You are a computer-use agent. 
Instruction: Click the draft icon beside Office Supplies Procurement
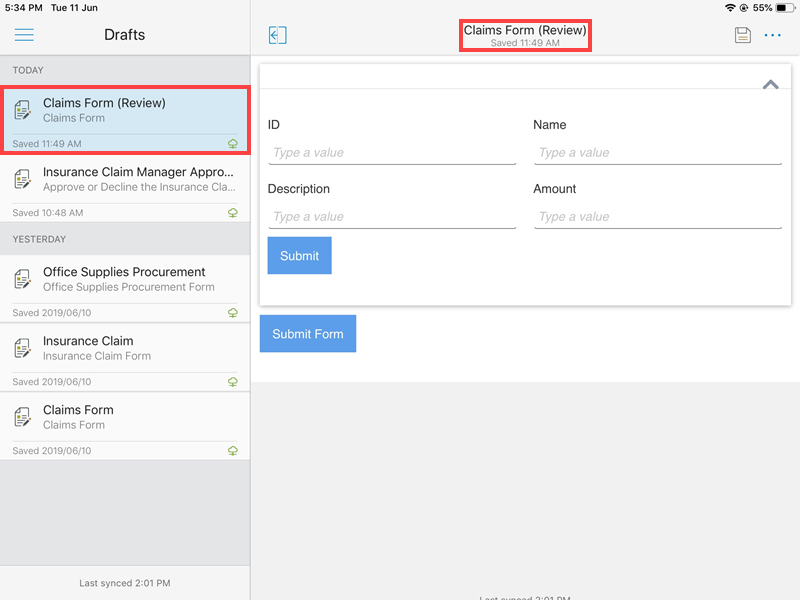click(x=22, y=279)
